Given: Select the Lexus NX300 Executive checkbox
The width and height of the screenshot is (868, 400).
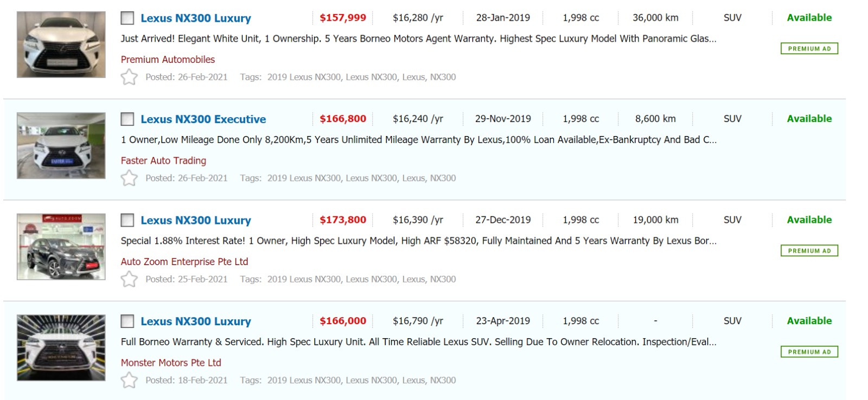Looking at the screenshot, I should pos(127,119).
